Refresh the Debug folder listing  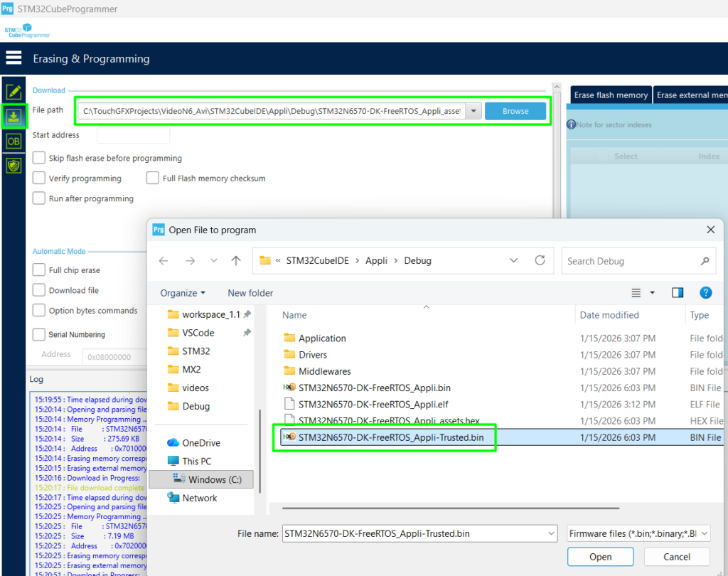540,261
